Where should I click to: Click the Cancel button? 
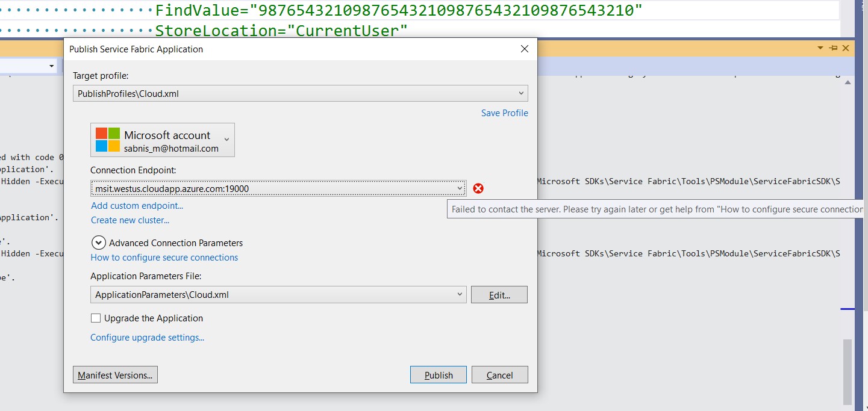pos(500,375)
